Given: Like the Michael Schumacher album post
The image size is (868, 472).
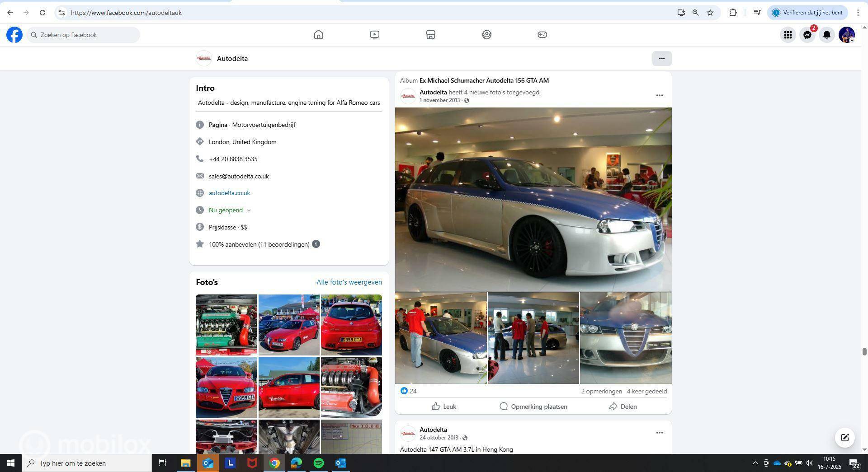Looking at the screenshot, I should click(444, 407).
